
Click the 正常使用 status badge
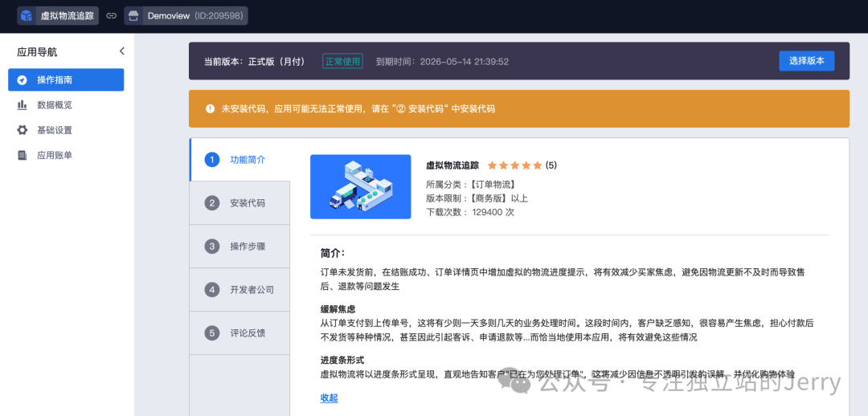(342, 61)
